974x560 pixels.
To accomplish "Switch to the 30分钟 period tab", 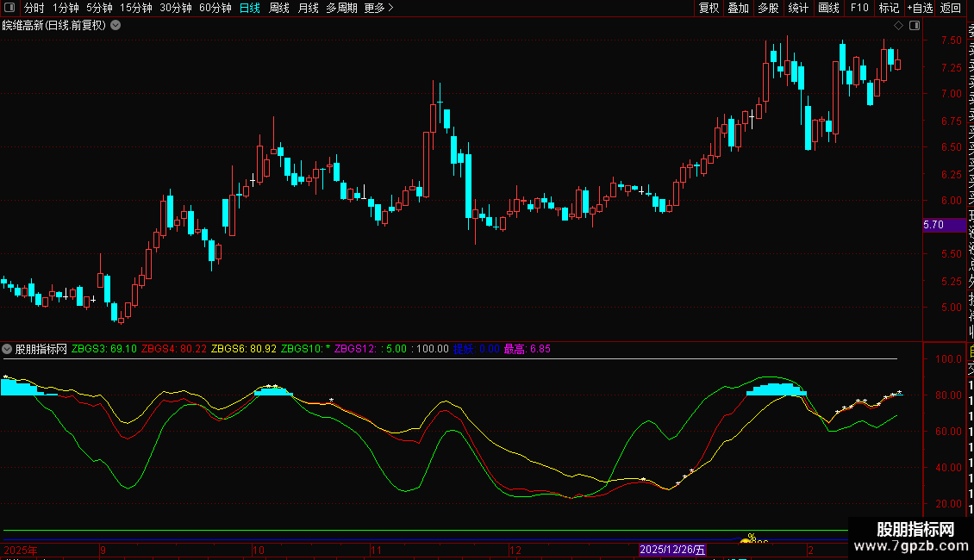I will 176,9.
